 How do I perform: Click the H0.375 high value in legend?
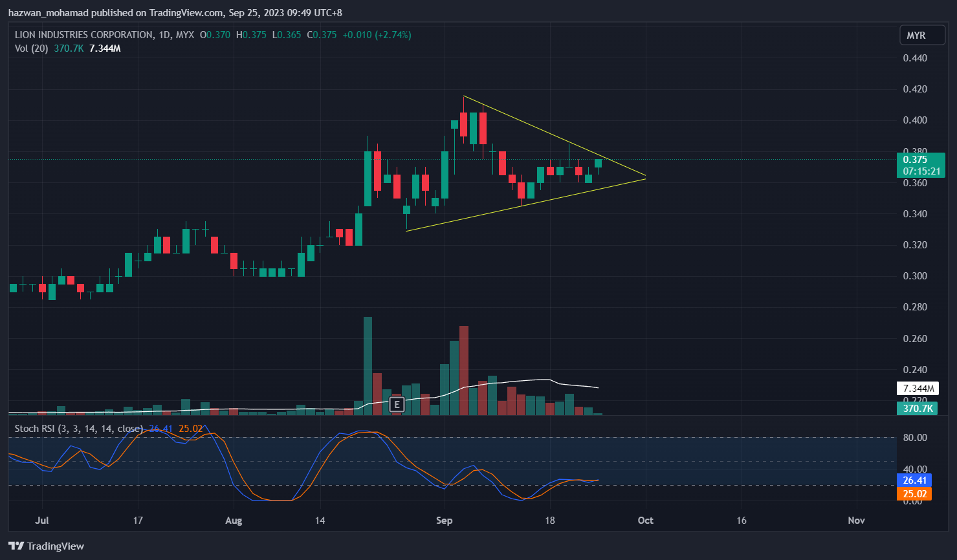tap(251, 35)
